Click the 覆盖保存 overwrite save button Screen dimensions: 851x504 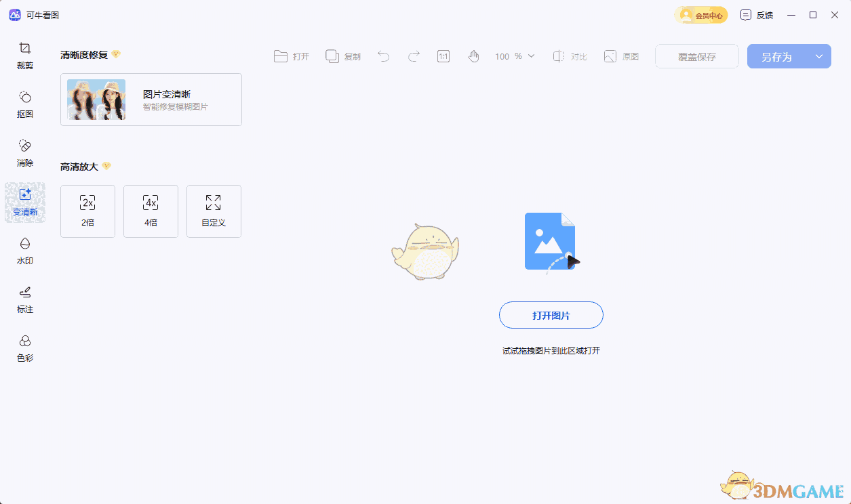[x=696, y=56]
